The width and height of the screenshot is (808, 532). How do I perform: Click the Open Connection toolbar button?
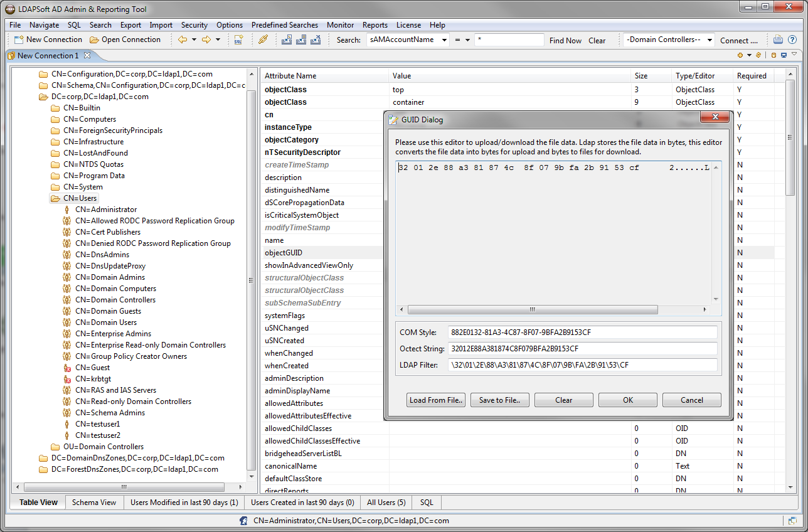click(125, 40)
